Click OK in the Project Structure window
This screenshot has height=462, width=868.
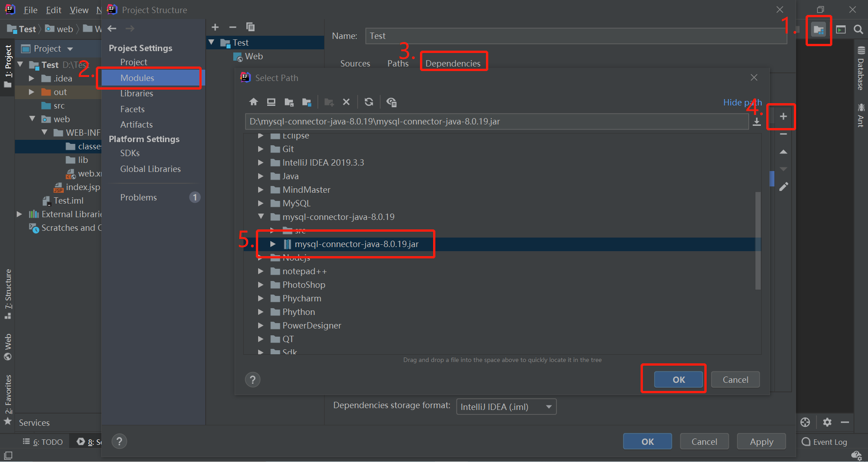click(647, 442)
